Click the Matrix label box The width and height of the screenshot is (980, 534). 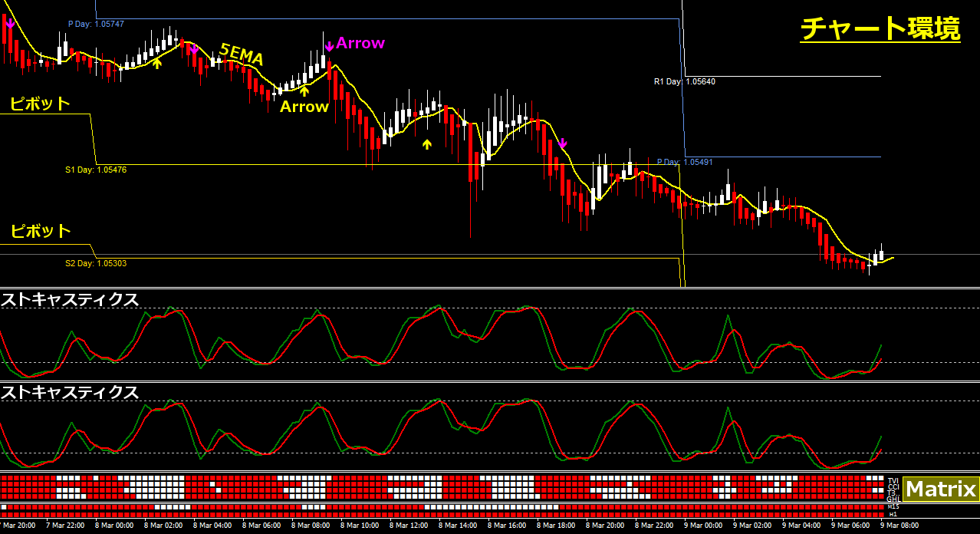pyautogui.click(x=940, y=489)
